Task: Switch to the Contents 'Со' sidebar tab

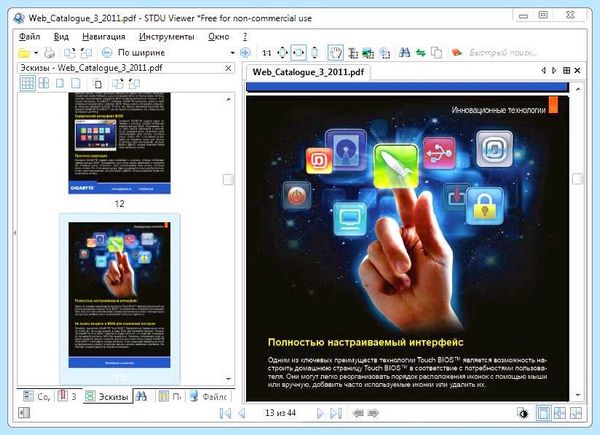Action: click(36, 396)
